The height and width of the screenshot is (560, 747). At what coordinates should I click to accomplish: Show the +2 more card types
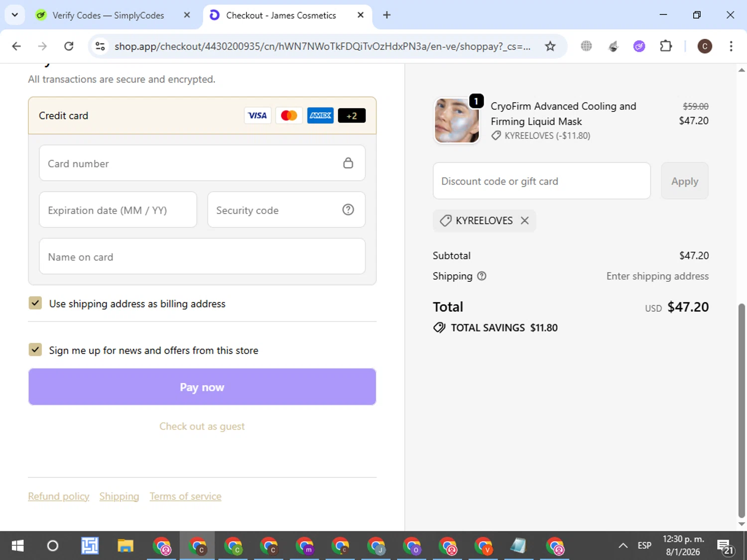[x=352, y=115]
